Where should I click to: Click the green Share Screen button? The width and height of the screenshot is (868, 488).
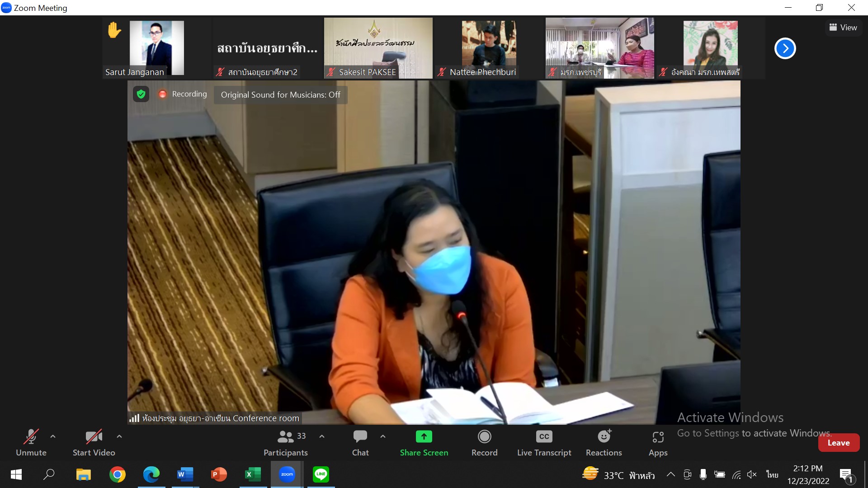(x=424, y=443)
